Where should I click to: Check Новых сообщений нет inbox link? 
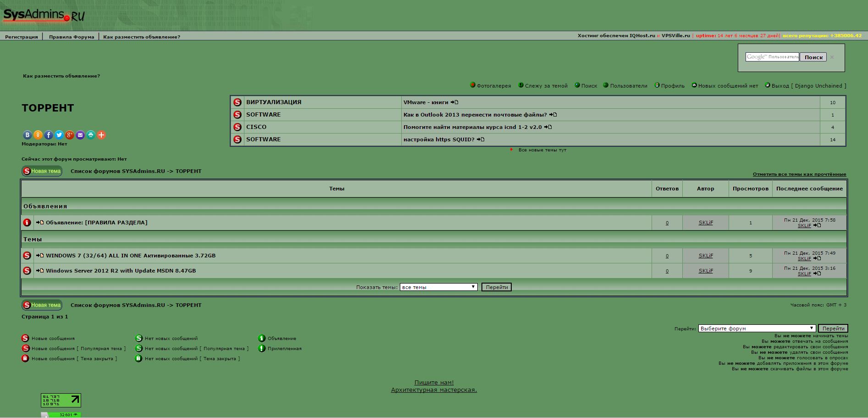(x=728, y=86)
